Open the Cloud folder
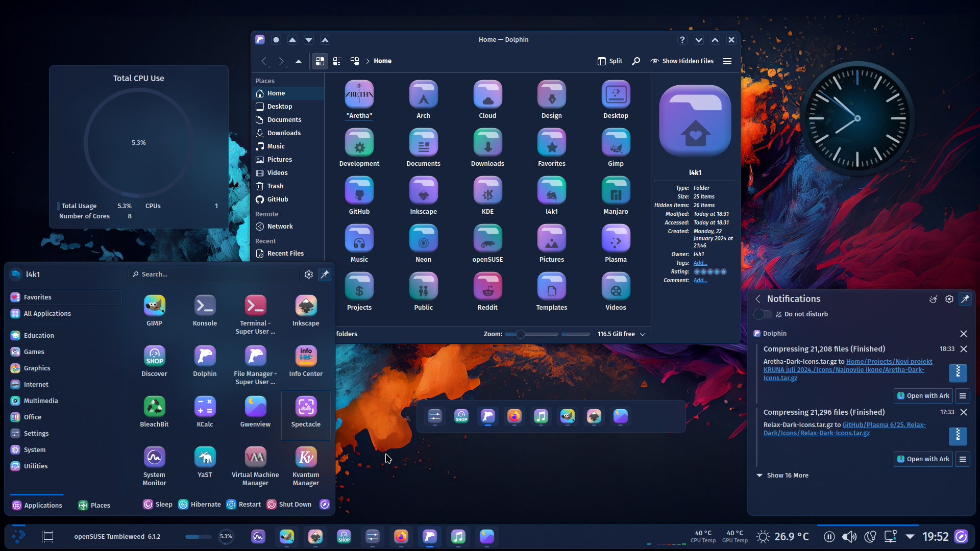The width and height of the screenshot is (980, 551). tap(487, 100)
